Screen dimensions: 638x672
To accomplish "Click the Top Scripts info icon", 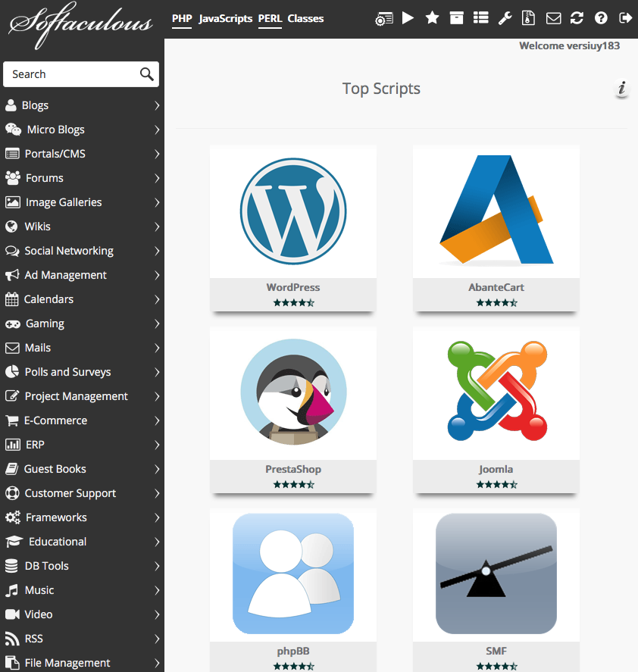I will [x=621, y=89].
